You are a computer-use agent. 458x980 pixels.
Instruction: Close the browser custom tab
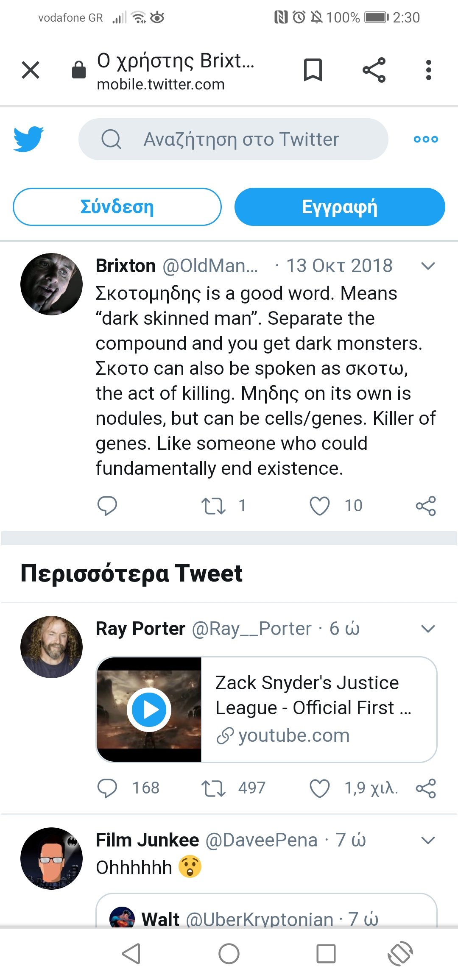31,70
